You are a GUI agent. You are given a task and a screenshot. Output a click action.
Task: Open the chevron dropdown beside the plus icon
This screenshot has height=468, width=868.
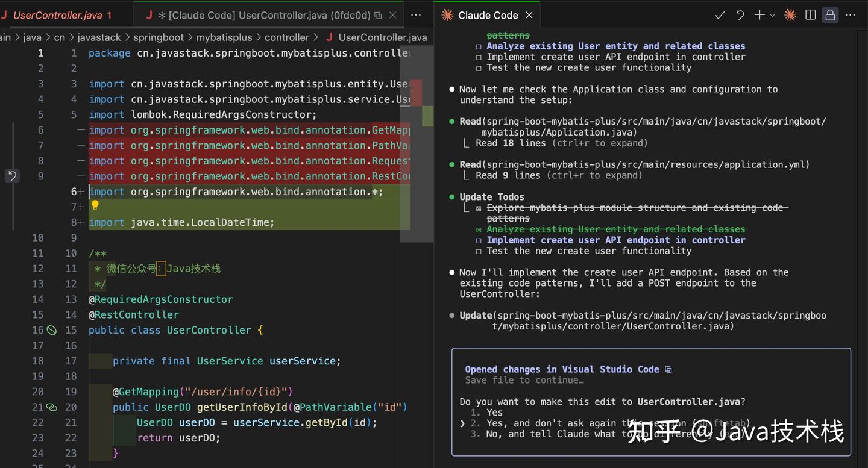pos(772,14)
